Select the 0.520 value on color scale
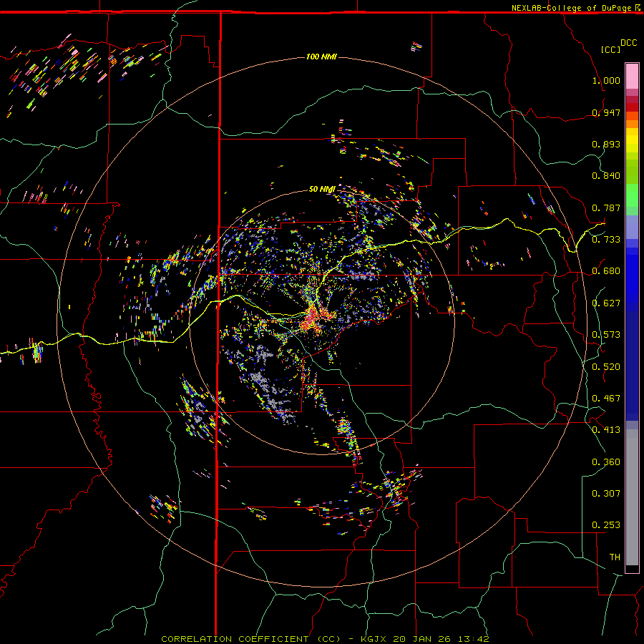This screenshot has width=644, height=644. pos(606,367)
